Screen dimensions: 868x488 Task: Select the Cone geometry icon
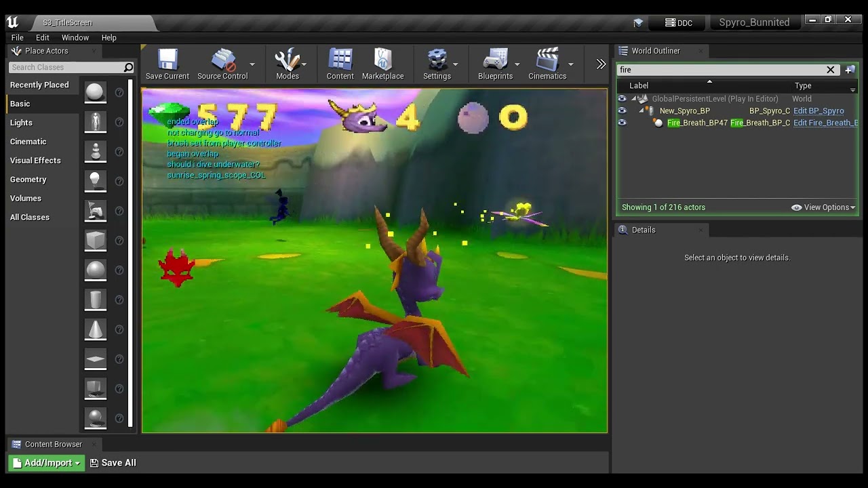point(96,329)
